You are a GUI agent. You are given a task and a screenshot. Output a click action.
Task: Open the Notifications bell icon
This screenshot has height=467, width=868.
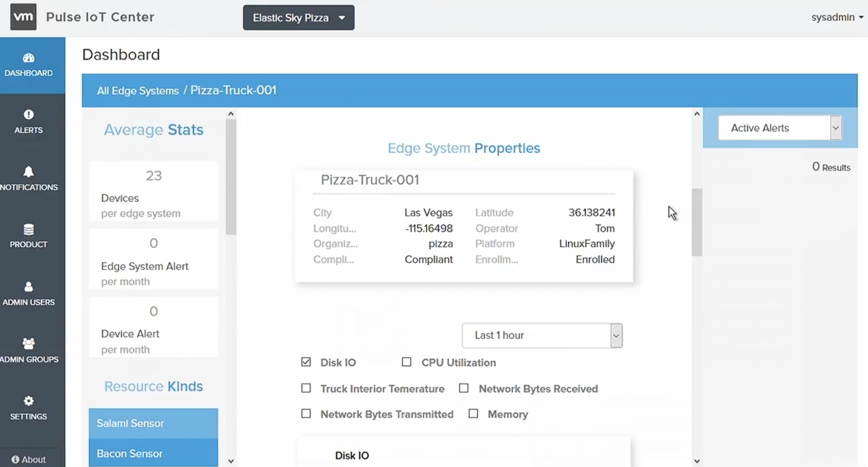28,172
